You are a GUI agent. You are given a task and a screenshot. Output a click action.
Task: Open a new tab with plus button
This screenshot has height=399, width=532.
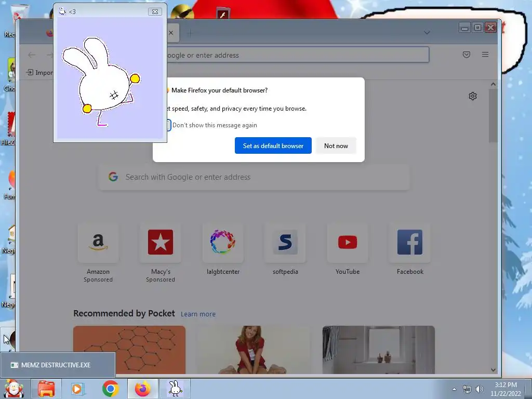coord(190,33)
